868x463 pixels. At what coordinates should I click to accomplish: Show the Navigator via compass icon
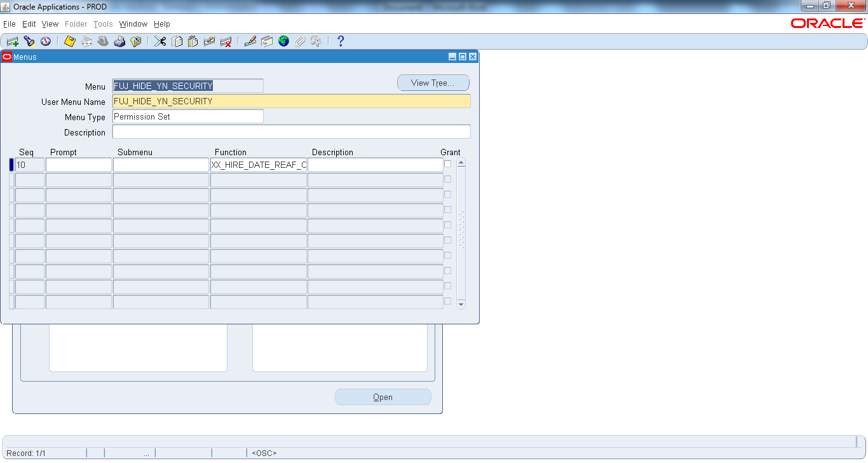click(x=45, y=41)
